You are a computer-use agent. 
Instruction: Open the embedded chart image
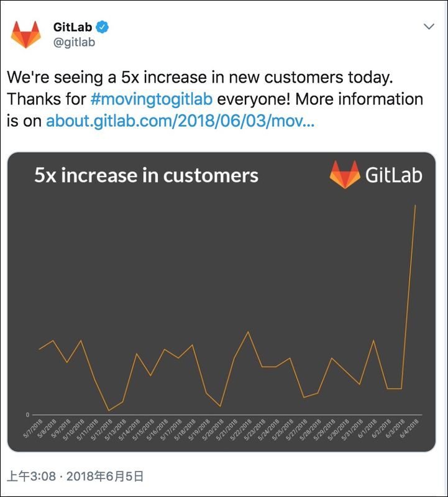coord(221,302)
